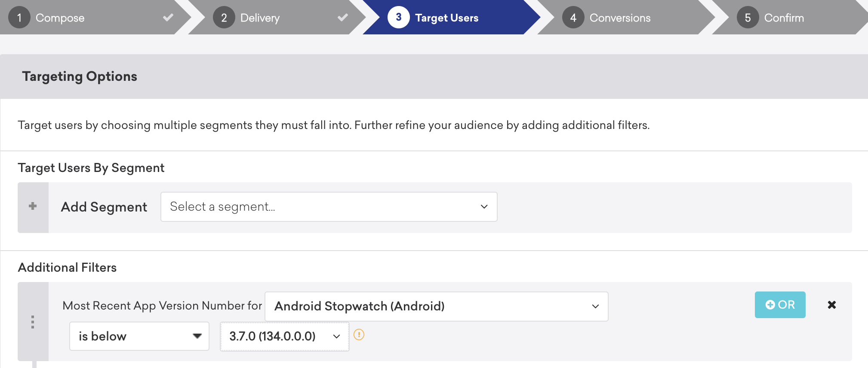Click the orange warning icon next to version
Image resolution: width=868 pixels, height=368 pixels.
pos(359,334)
